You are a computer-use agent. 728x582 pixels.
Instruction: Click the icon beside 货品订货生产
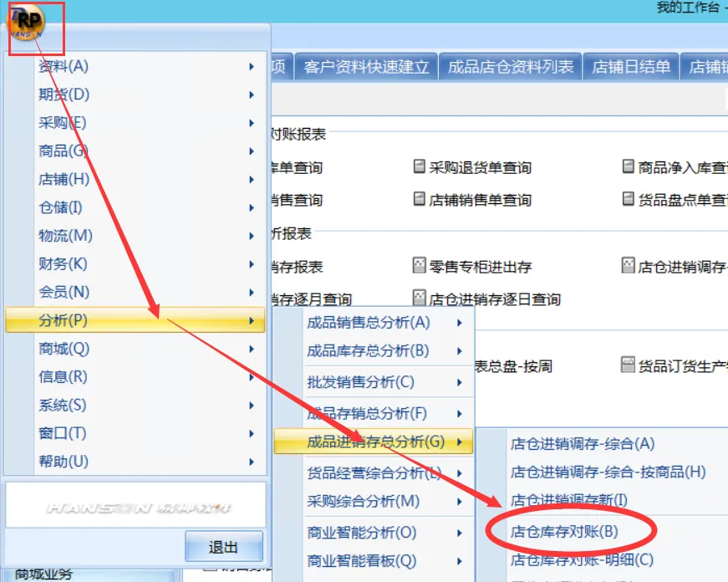pos(629,365)
